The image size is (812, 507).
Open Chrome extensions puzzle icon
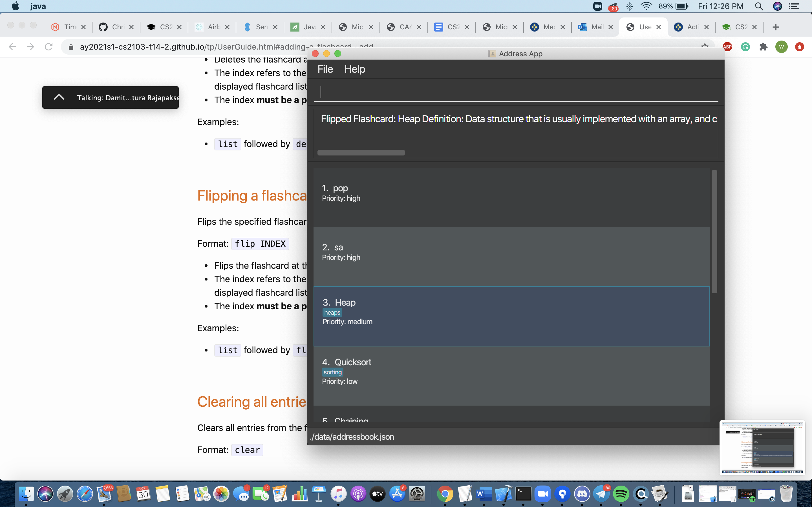click(x=763, y=46)
